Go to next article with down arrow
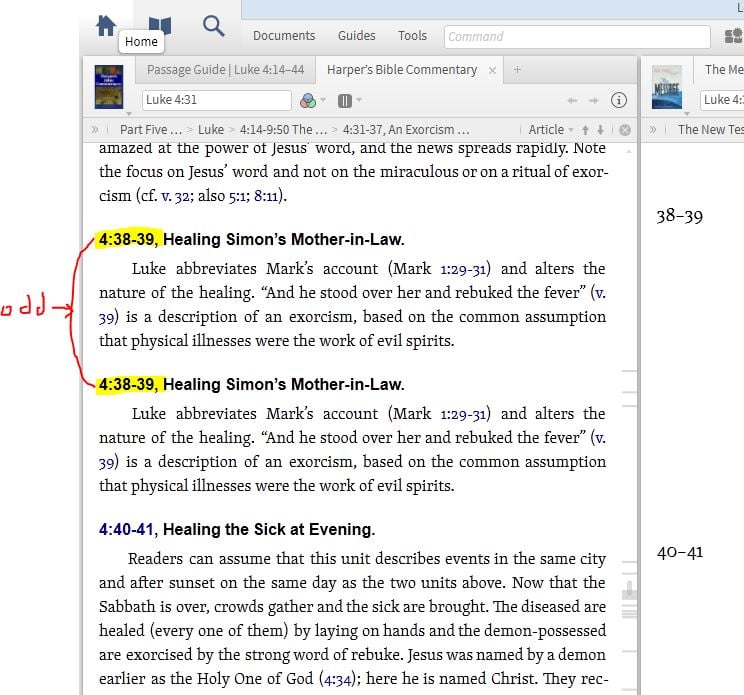The height and width of the screenshot is (695, 744). pos(601,130)
